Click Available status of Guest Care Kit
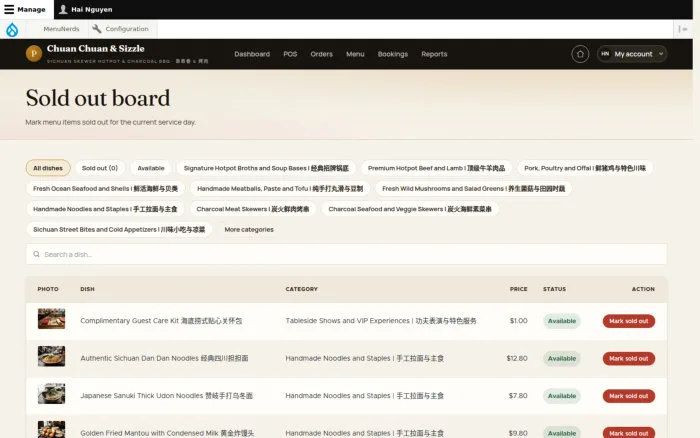 562,321
